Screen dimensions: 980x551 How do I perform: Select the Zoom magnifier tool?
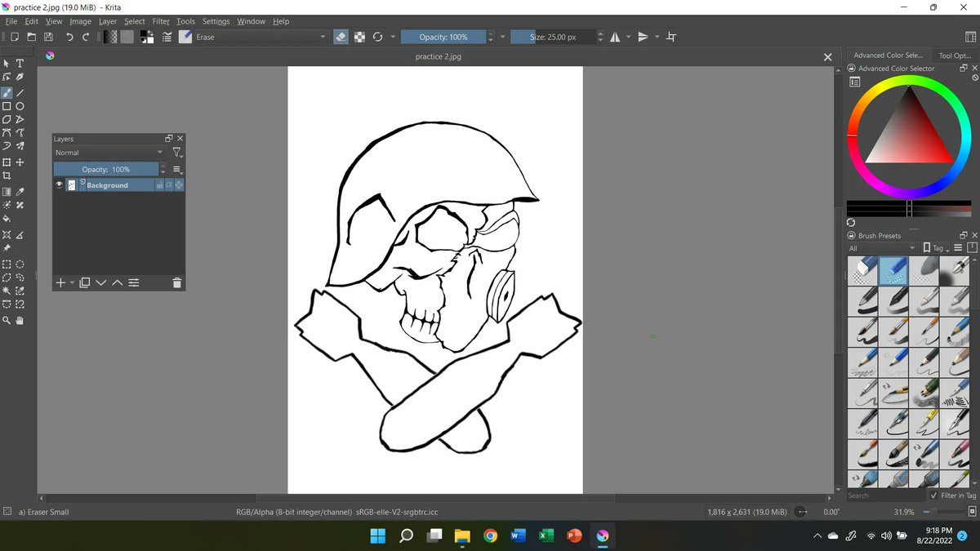click(7, 321)
